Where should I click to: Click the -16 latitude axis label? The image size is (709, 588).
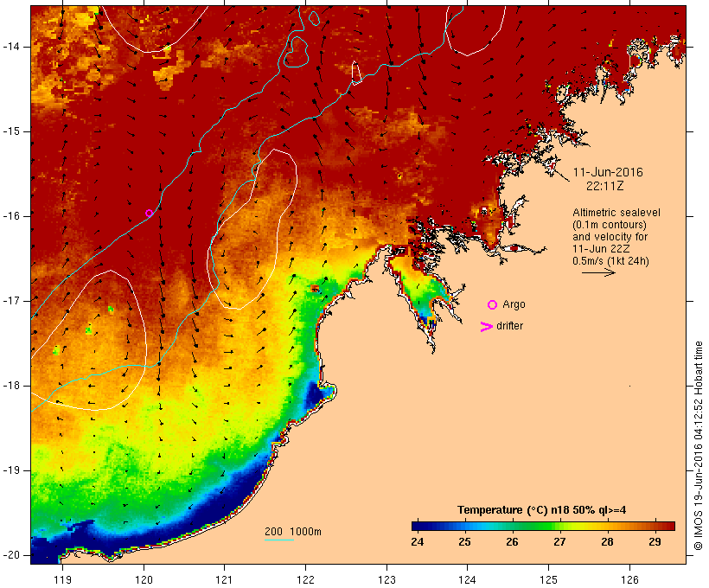pyautogui.click(x=11, y=216)
